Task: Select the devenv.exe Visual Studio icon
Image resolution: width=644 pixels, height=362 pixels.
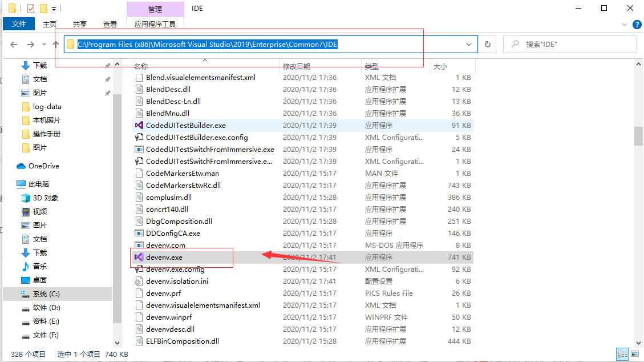Action: pyautogui.click(x=139, y=257)
